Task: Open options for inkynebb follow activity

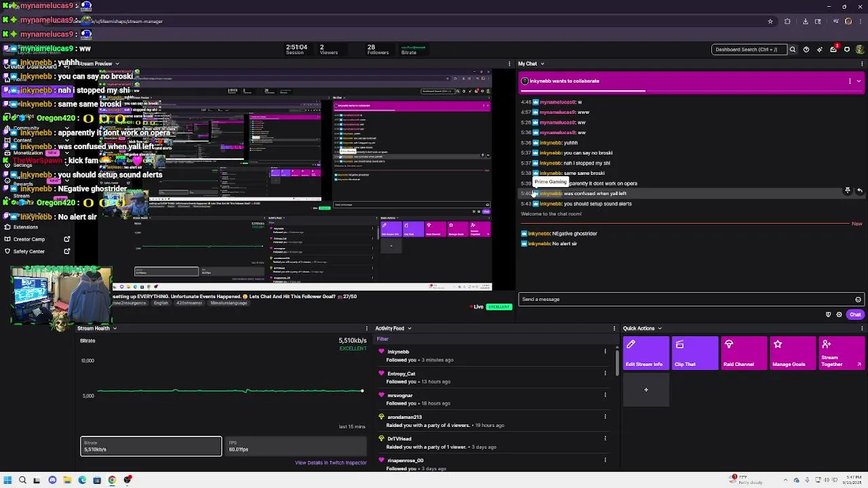Action: (x=605, y=352)
